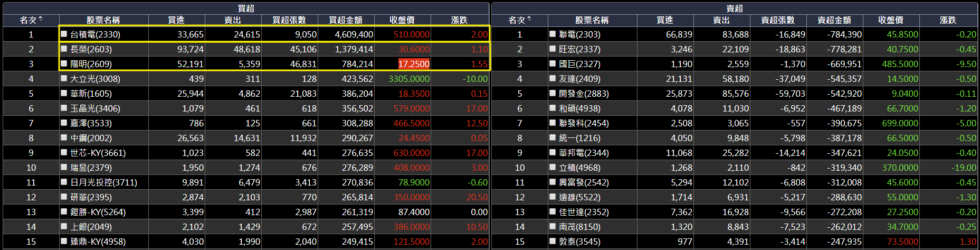Open stock 上銀(2049)
Image resolution: width=980 pixels, height=250 pixels.
[91, 227]
